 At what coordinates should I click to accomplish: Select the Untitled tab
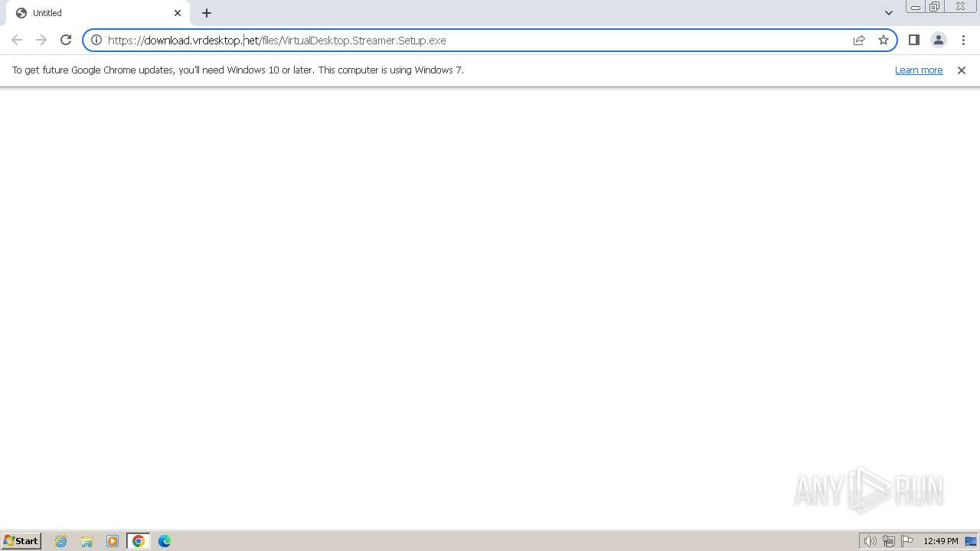click(x=98, y=13)
